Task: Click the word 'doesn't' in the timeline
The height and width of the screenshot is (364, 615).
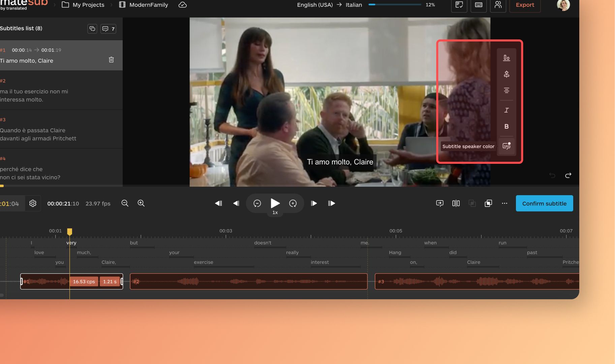Action: [x=263, y=243]
